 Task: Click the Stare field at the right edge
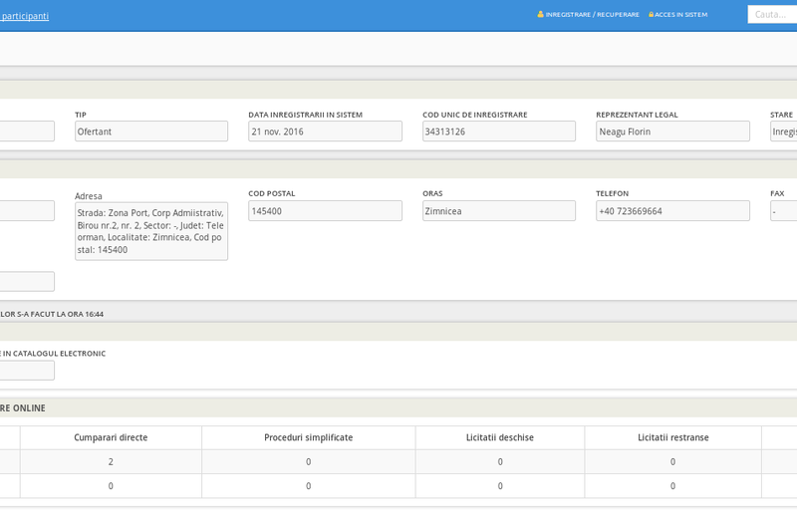point(783,132)
